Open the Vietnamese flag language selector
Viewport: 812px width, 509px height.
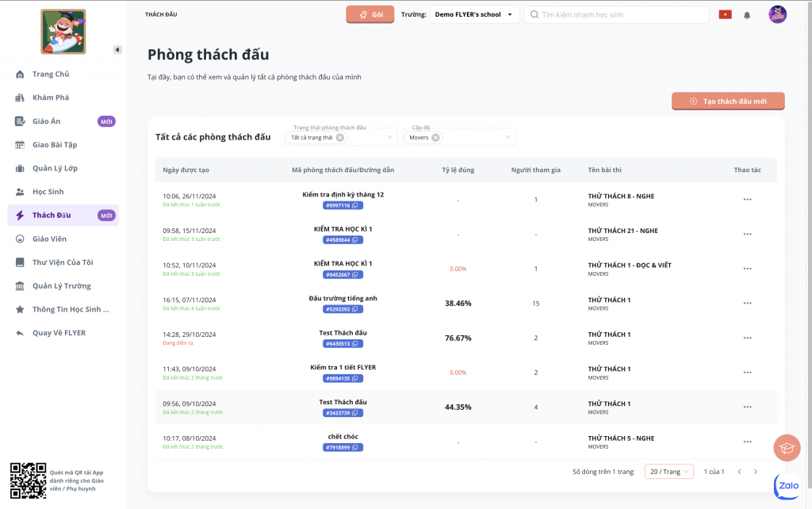click(725, 15)
